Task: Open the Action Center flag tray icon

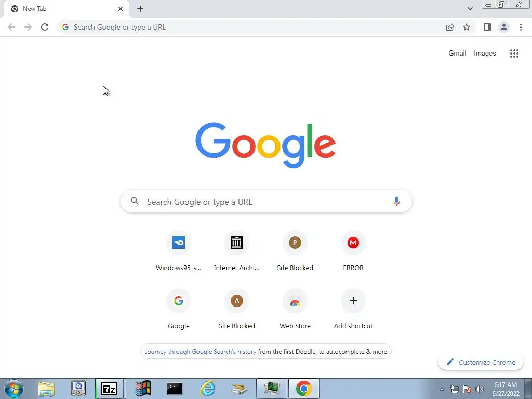Action: pyautogui.click(x=467, y=389)
